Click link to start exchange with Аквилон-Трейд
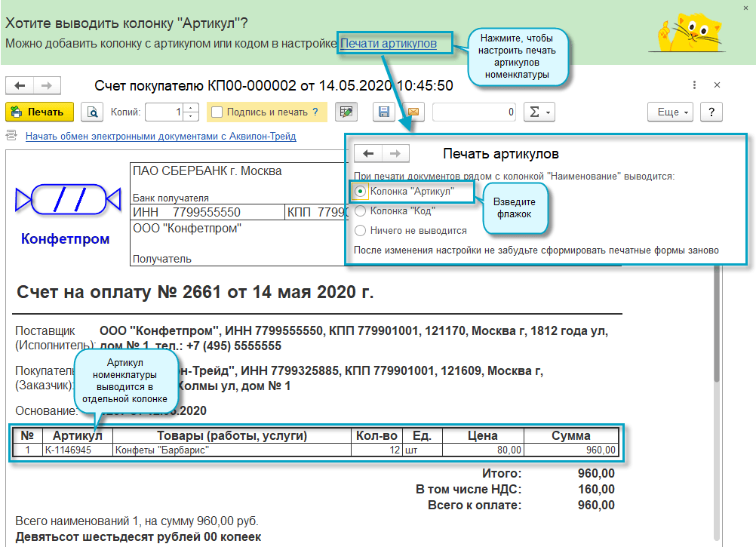Image resolution: width=756 pixels, height=547 pixels. 161,136
